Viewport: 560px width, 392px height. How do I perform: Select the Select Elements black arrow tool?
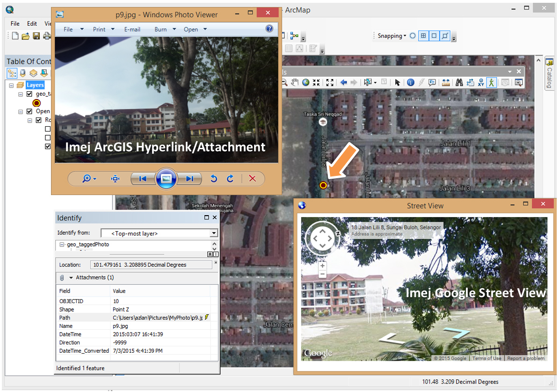pyautogui.click(x=398, y=82)
